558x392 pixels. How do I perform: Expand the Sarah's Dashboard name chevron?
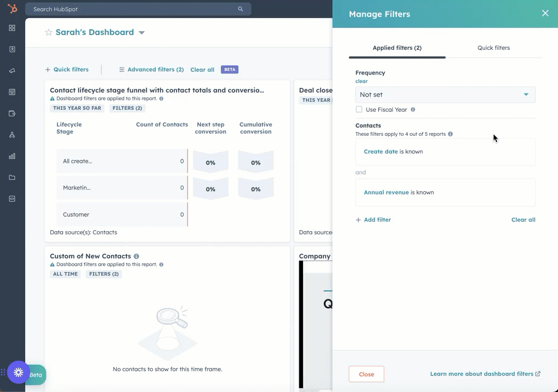(141, 32)
